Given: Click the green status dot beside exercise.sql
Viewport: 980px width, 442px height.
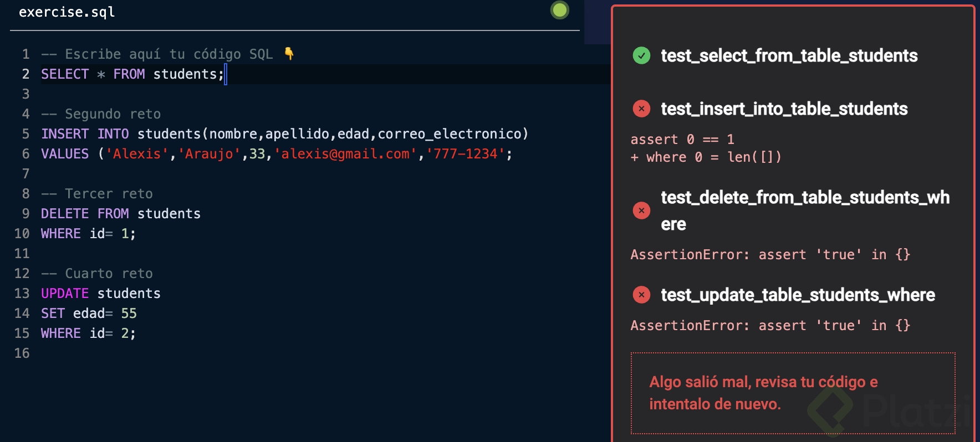Looking at the screenshot, I should [559, 10].
